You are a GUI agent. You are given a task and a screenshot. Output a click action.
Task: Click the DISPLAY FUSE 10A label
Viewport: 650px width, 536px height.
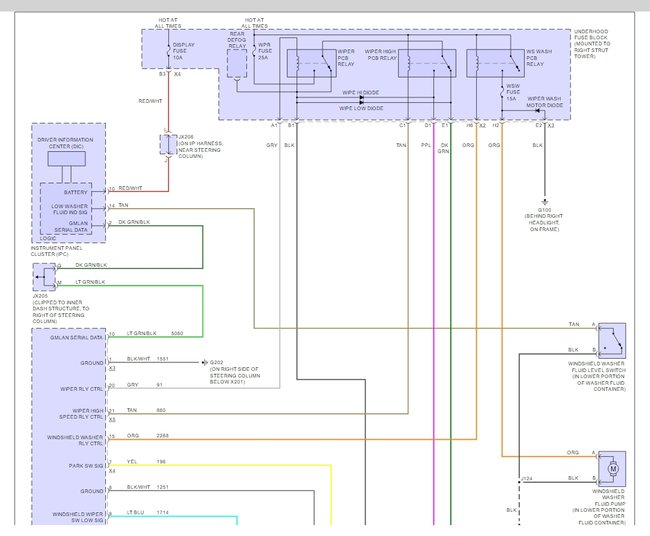(x=183, y=51)
